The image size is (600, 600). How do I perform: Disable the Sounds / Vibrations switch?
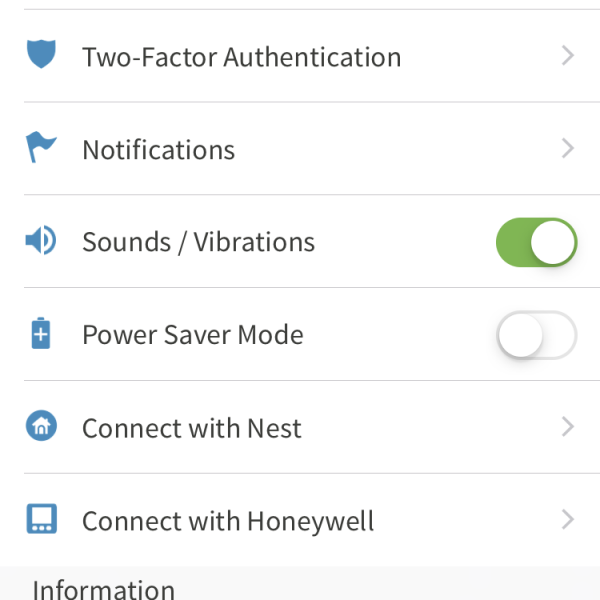536,242
